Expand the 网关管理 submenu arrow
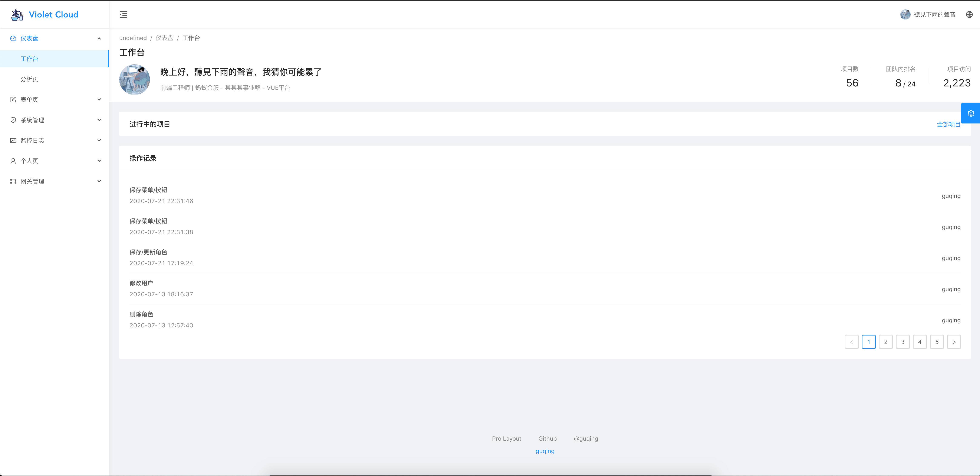 (99, 181)
